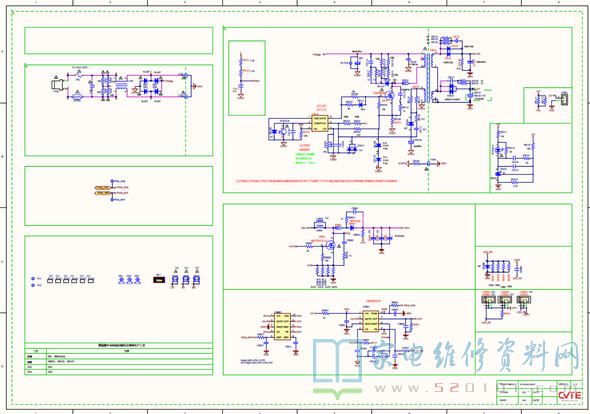The width and height of the screenshot is (590, 414).
Task: Click the red annotation text line under the flyback circuit
Action: click(316, 181)
